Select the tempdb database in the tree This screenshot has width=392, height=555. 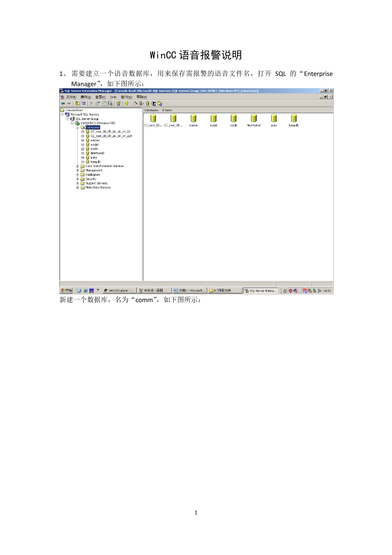point(95,162)
